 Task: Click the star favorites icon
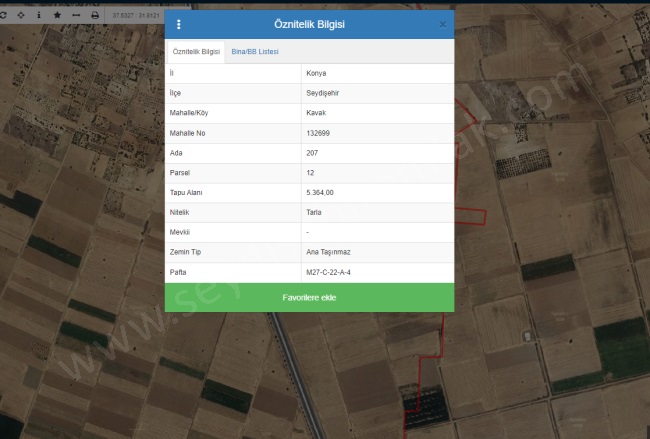(57, 15)
